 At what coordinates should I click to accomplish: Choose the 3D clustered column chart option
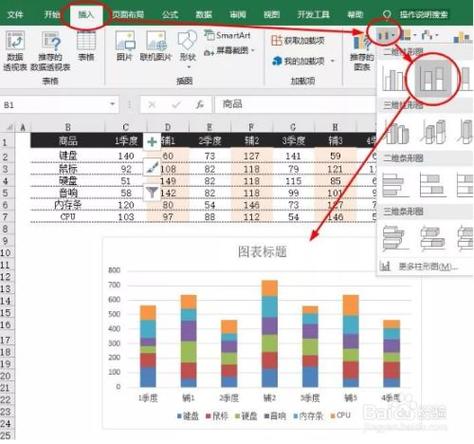396,132
